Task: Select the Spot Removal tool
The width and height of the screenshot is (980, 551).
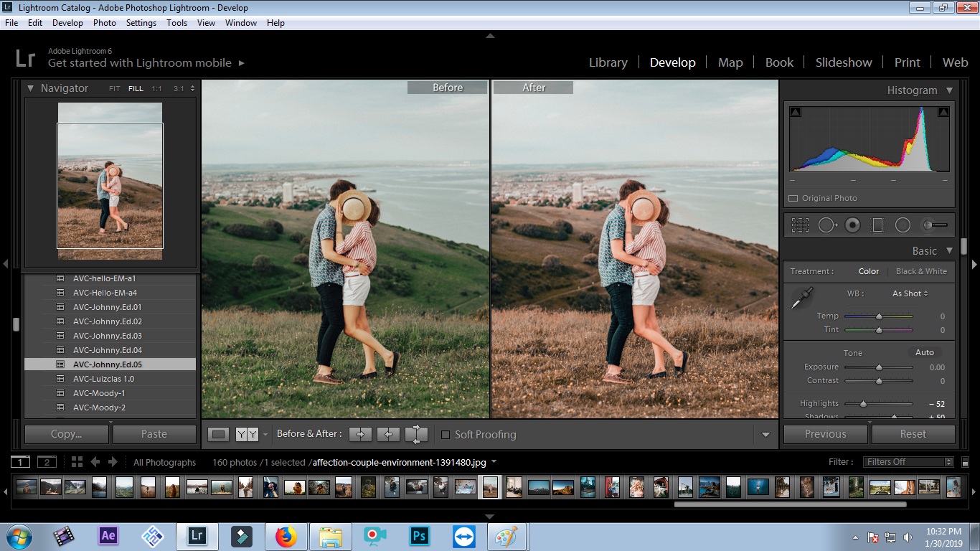Action: click(x=827, y=225)
